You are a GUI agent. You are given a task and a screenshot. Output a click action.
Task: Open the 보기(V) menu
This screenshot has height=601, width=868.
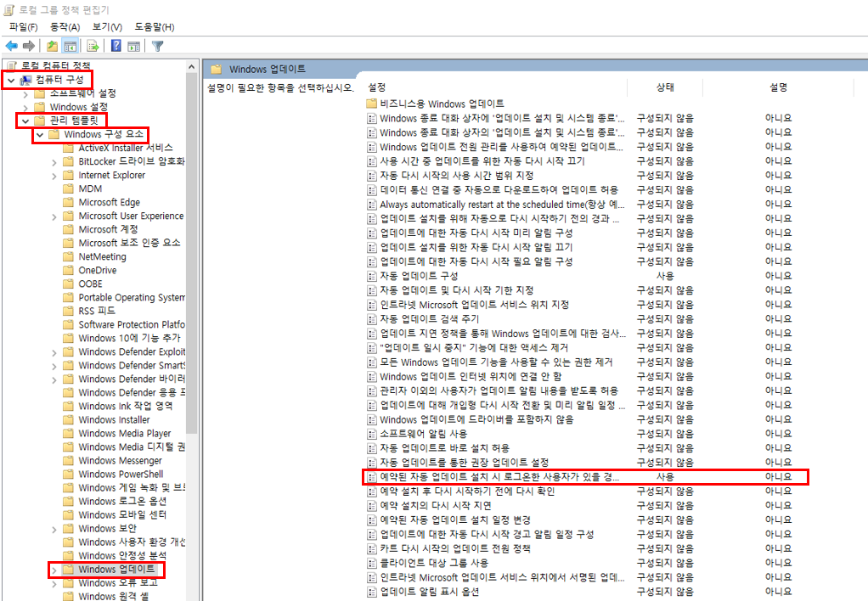click(107, 26)
